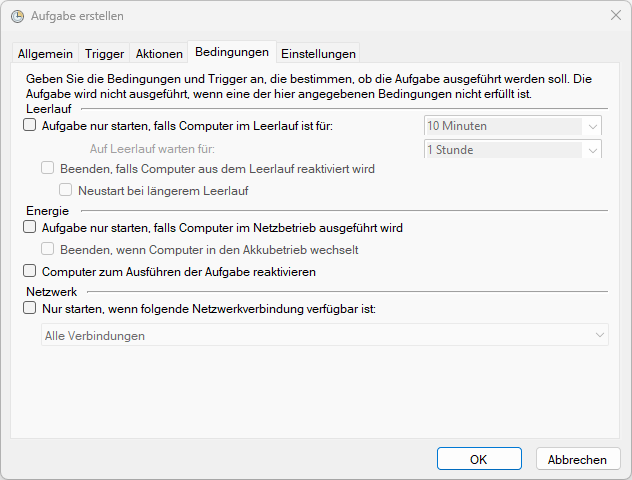Confirm with the OK button

point(479,459)
